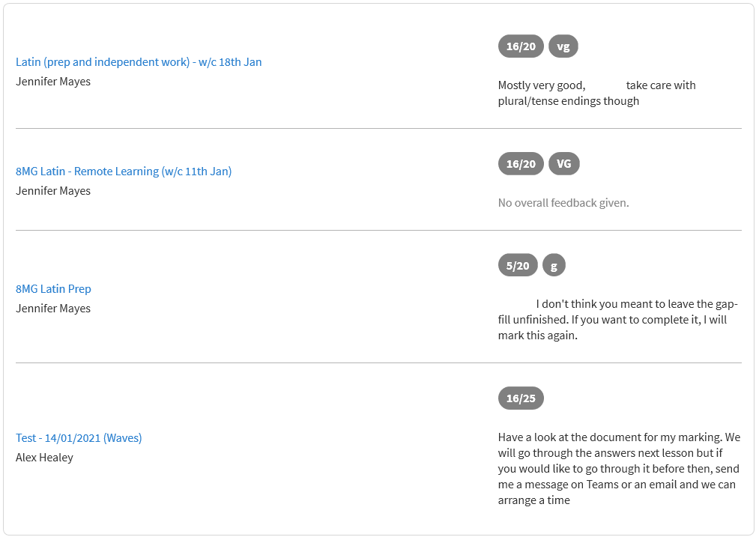Open 8MG Latin Remote Learning w/c 11th Jan
This screenshot has height=537, width=756.
(124, 172)
